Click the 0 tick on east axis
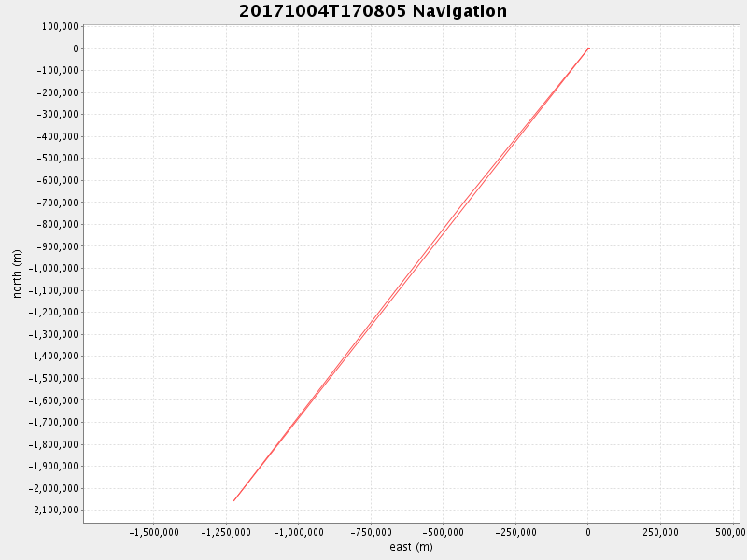 pos(588,533)
